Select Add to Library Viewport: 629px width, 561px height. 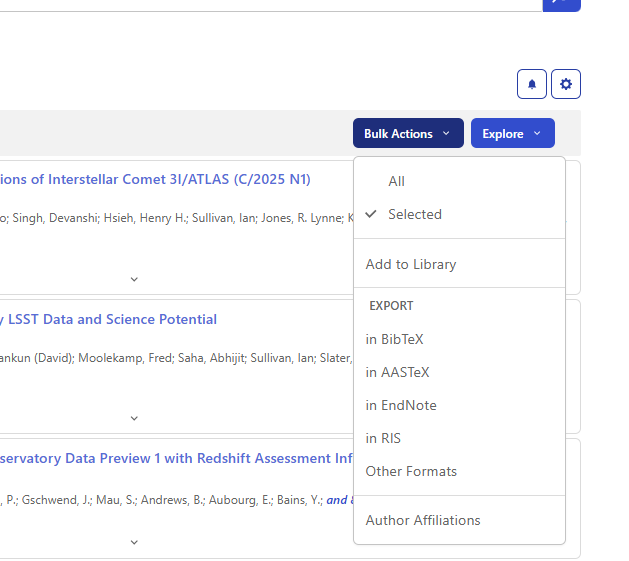coord(411,264)
